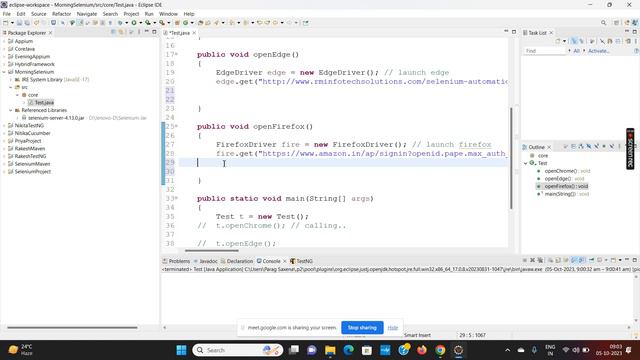Screen dimensions: 640x360
Task: Collapse the Referenced Libraries node
Action: [11, 110]
